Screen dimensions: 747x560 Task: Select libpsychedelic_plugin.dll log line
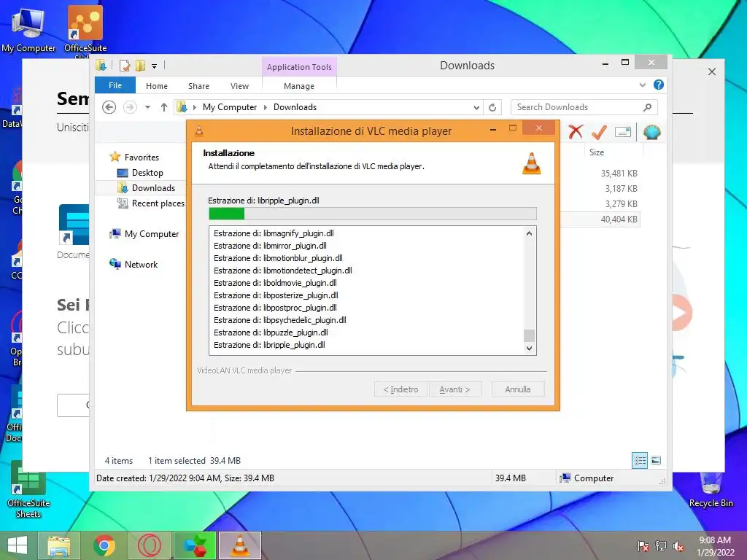[x=280, y=320]
